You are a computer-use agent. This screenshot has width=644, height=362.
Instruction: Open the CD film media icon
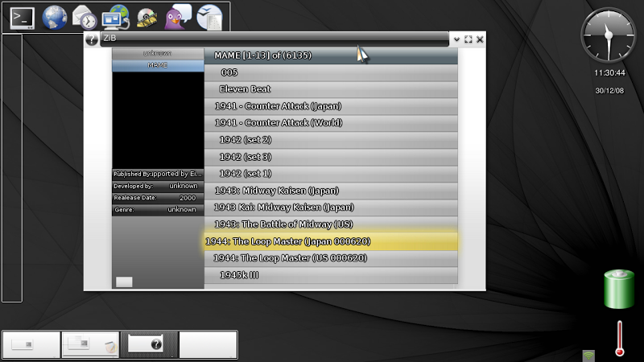coord(147,18)
